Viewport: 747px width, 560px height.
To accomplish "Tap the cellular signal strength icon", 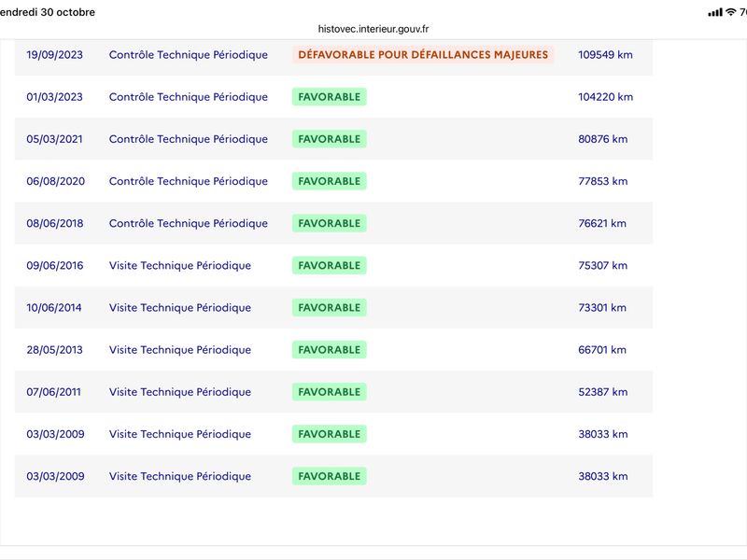I will 715,12.
